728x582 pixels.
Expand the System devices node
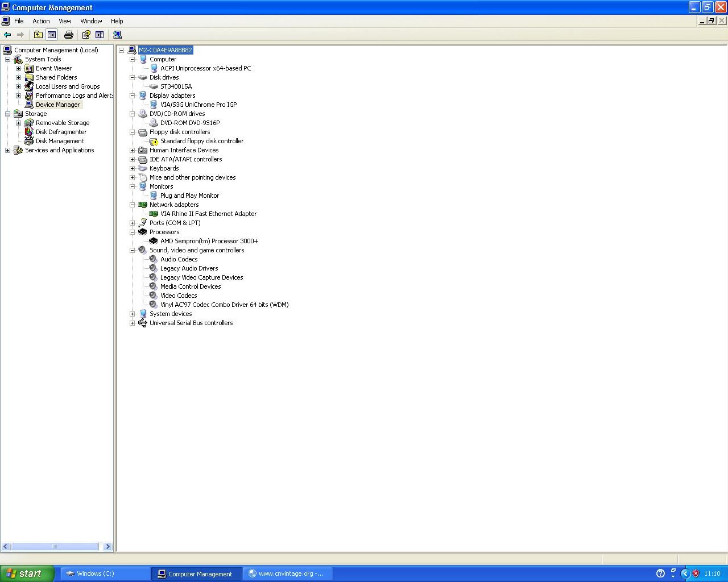point(133,314)
